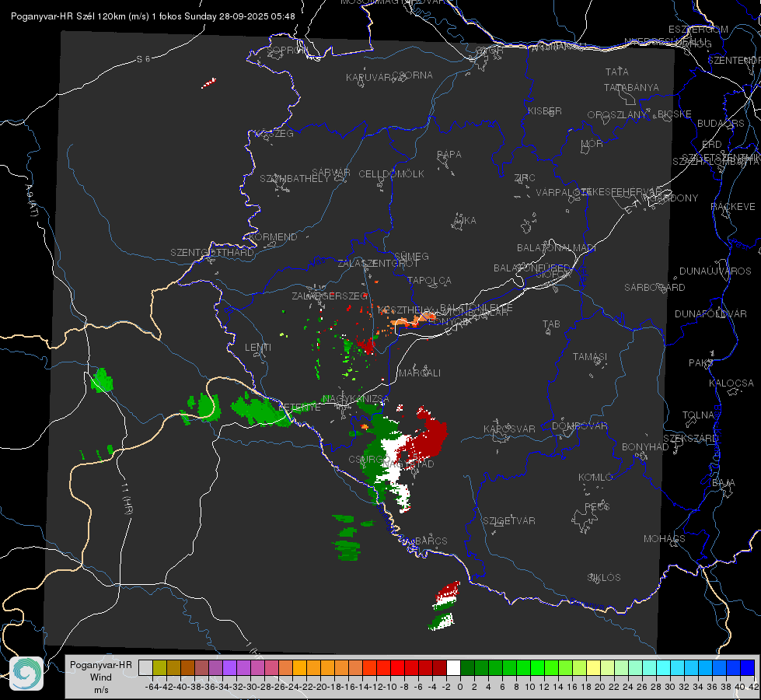Select the SZIGETVAR label
This screenshot has width=761, height=700.
point(509,521)
